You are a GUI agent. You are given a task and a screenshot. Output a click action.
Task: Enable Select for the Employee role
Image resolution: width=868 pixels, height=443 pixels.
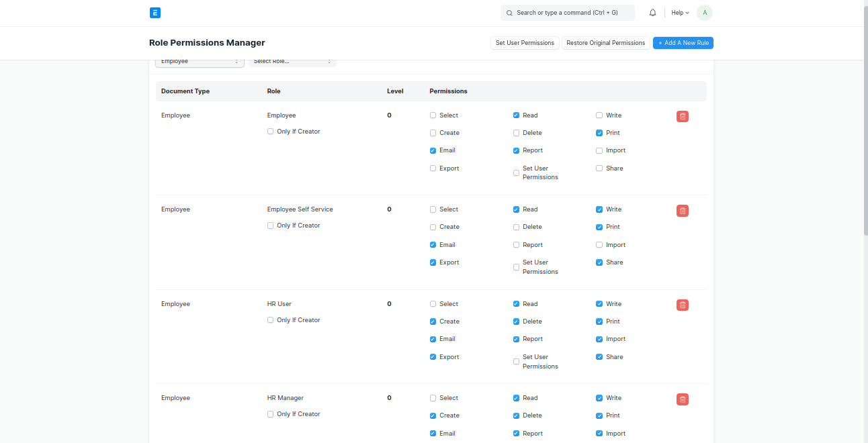[433, 115]
